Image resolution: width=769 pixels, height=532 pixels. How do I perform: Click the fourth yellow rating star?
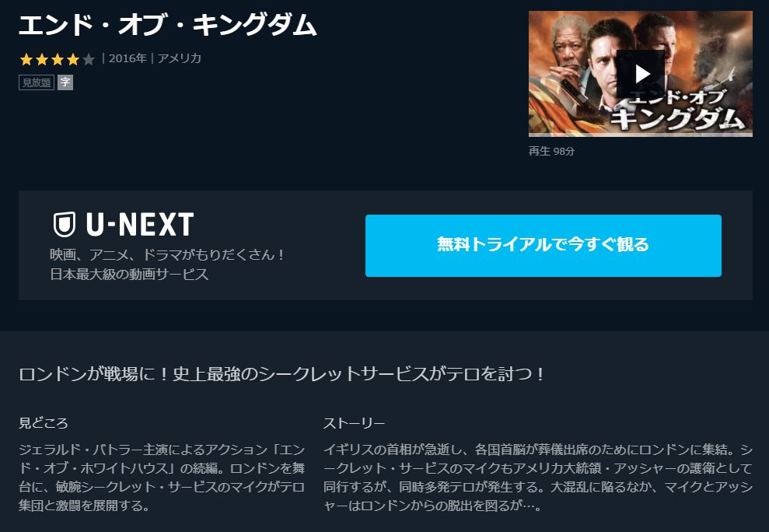pyautogui.click(x=73, y=59)
